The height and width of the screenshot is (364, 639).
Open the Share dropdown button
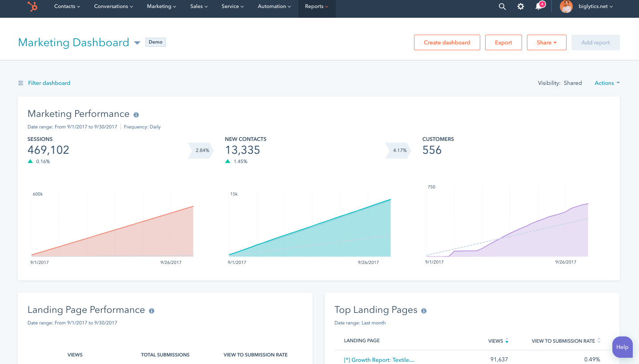click(x=547, y=43)
